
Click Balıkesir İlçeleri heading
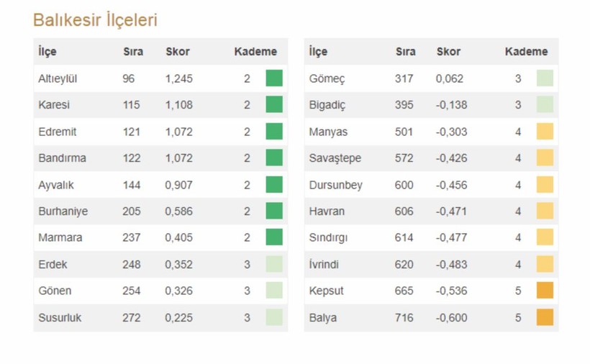(x=95, y=20)
